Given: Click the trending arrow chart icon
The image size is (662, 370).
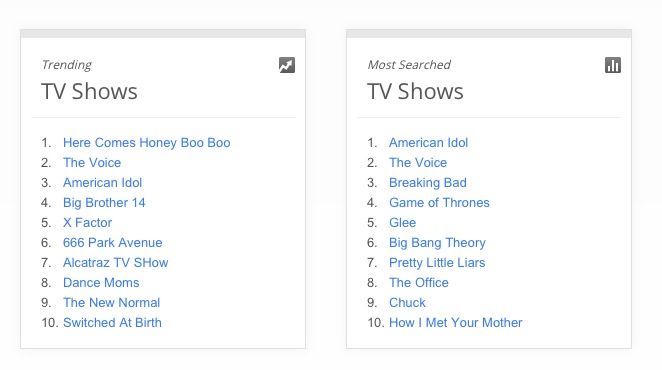Looking at the screenshot, I should (x=287, y=65).
